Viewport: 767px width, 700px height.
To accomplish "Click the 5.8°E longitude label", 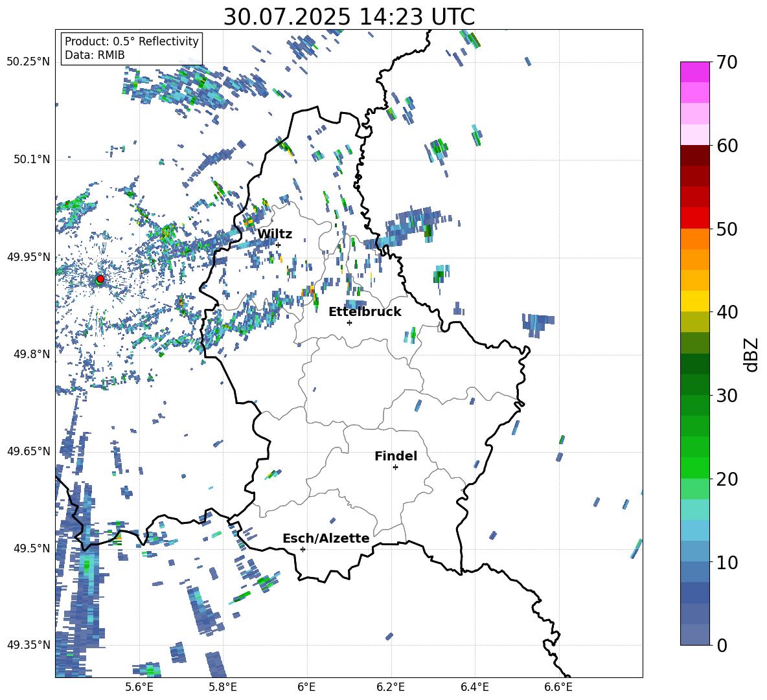I will tap(223, 687).
